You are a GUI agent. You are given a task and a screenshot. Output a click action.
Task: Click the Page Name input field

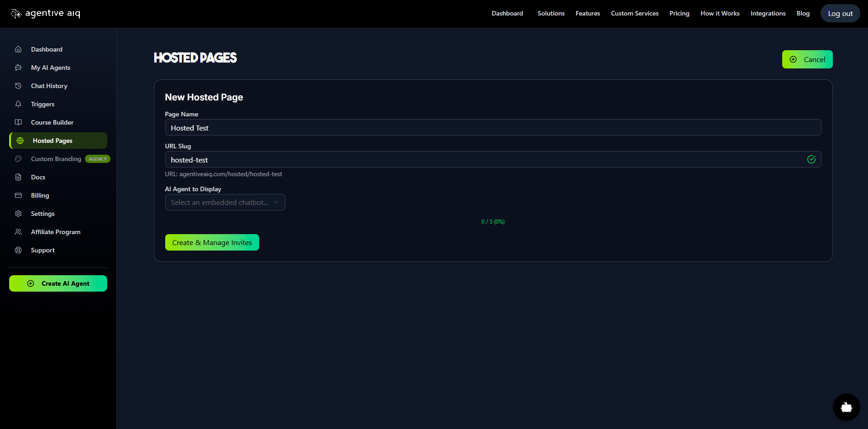point(493,128)
